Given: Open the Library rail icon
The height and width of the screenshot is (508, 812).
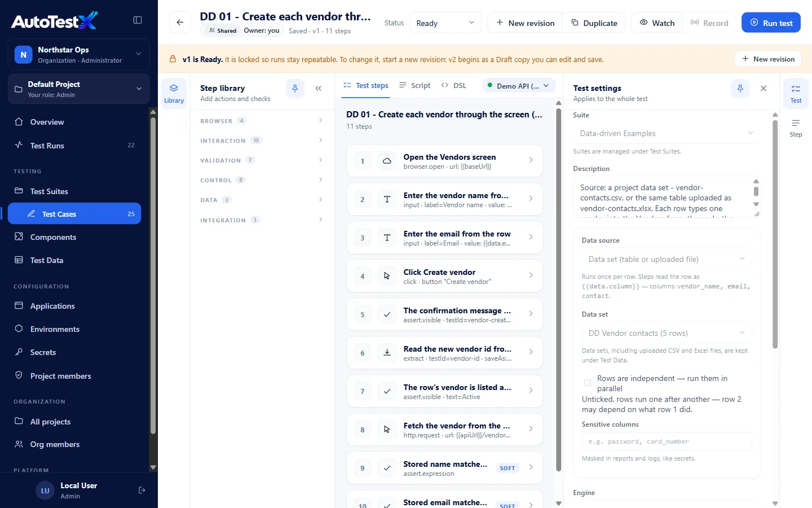Looking at the screenshot, I should (174, 94).
